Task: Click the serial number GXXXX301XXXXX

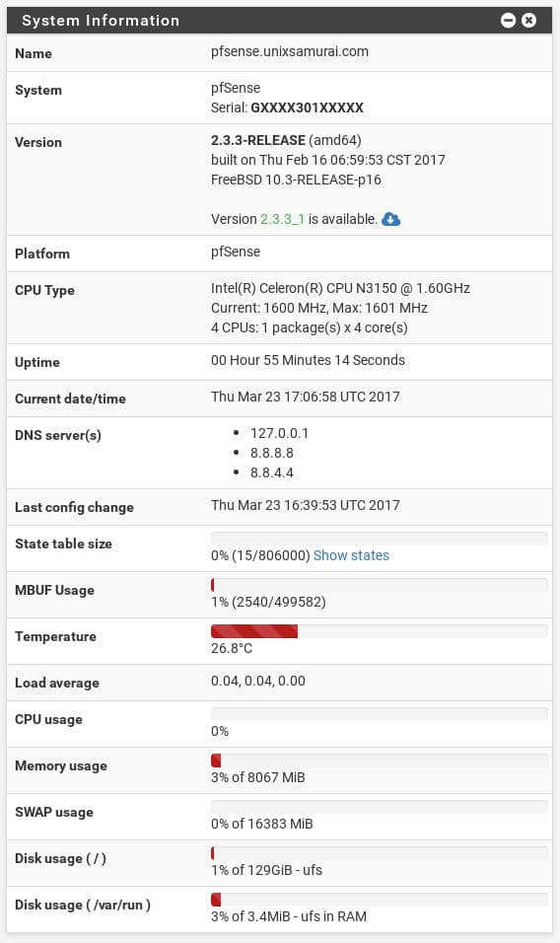Action: click(307, 108)
